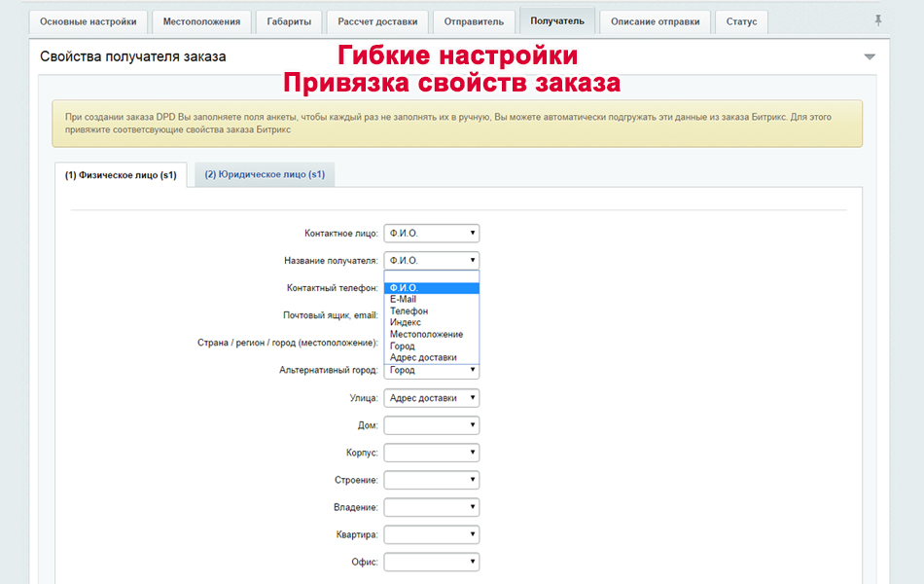Open the Офис dropdown
The height and width of the screenshot is (584, 924).
point(431,562)
